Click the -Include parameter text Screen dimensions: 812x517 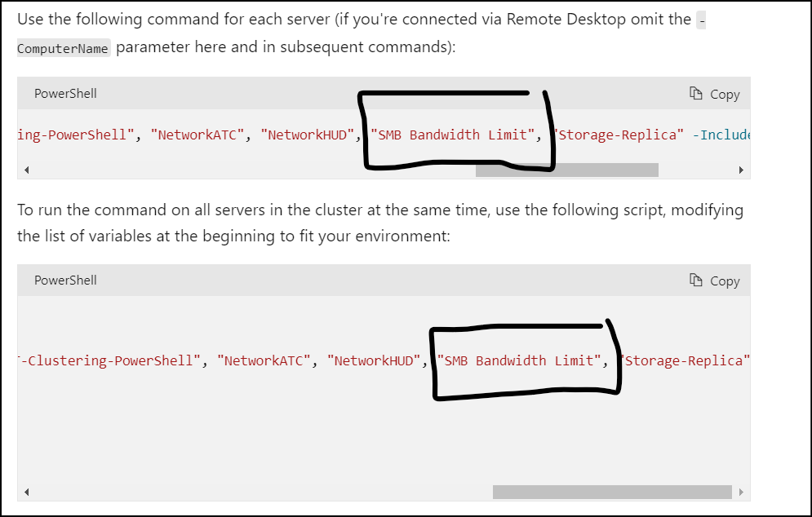pos(722,135)
